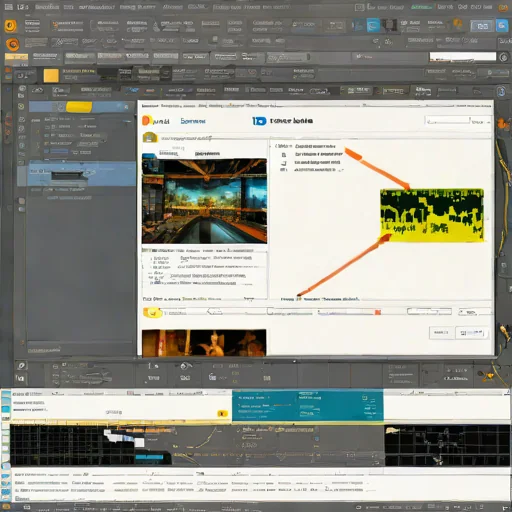Click the cyan bar in the bottom dark grid panel
The image size is (512, 512).
click(149, 457)
